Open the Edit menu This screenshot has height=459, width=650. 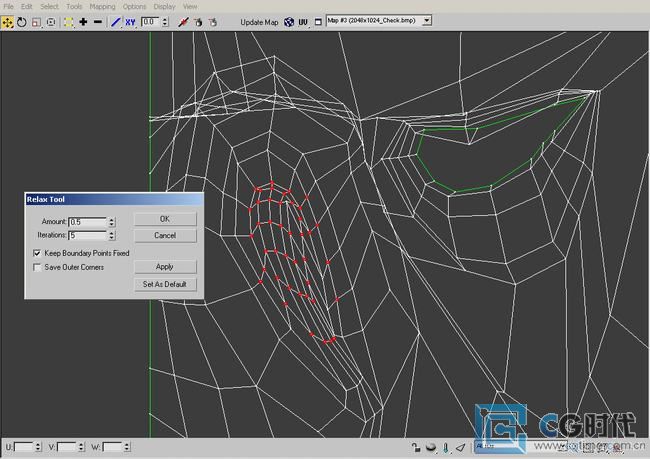[x=27, y=6]
